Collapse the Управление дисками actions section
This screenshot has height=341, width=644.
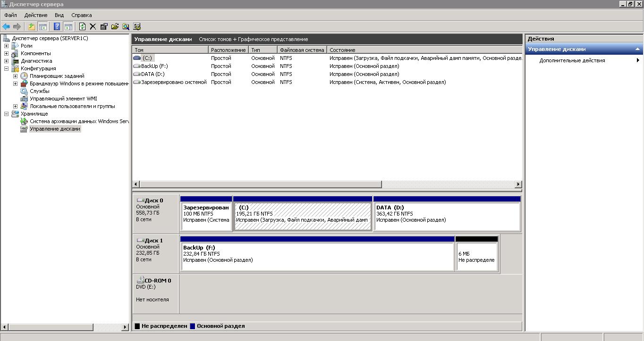637,49
